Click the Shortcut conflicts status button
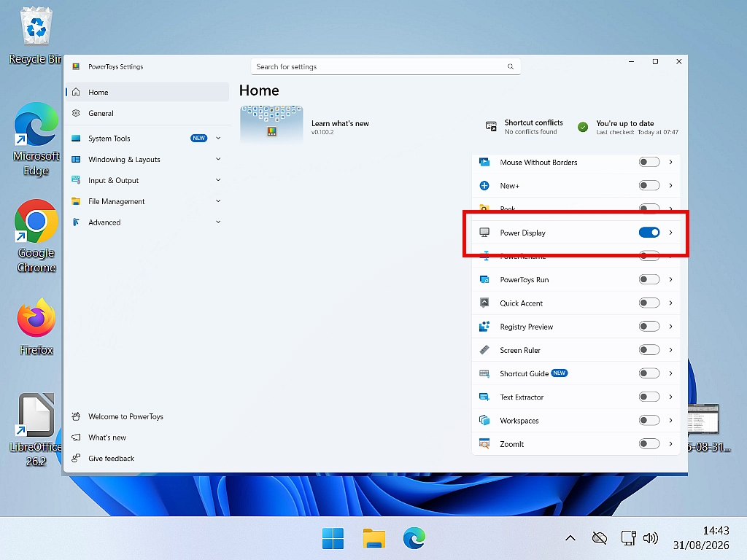747x560 pixels. coord(524,127)
